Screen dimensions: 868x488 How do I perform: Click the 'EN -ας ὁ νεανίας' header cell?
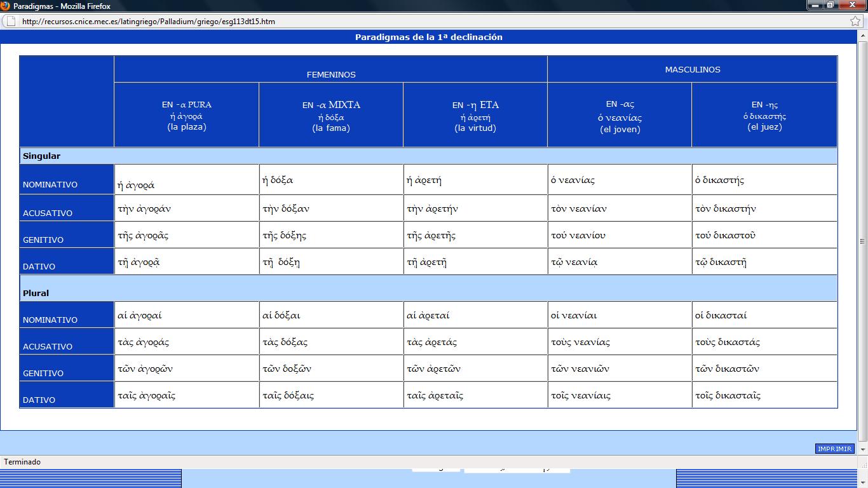(620, 115)
